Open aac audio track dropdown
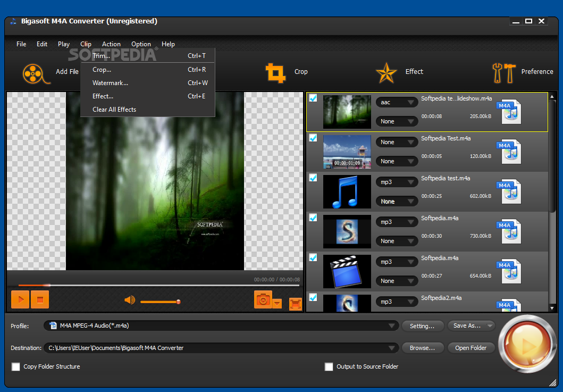563x392 pixels. [x=397, y=103]
